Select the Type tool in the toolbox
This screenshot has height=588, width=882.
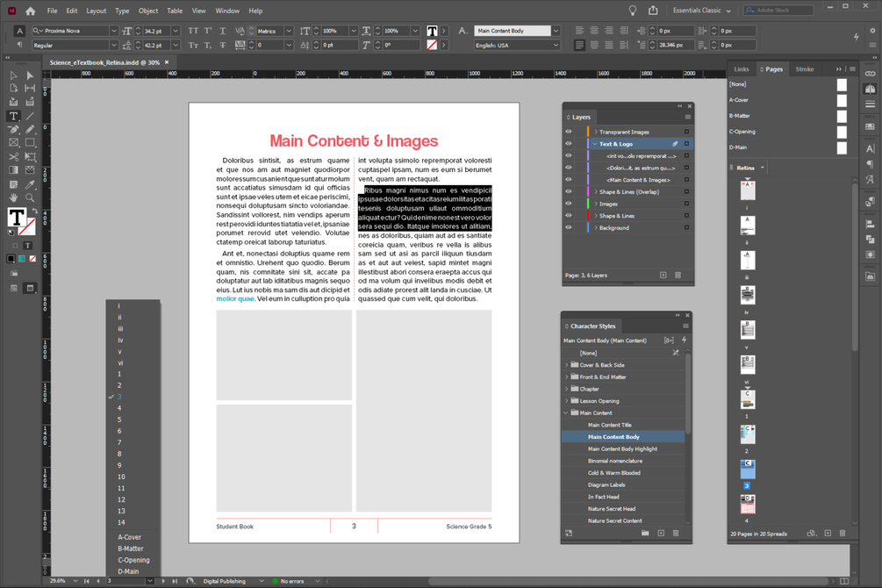click(x=13, y=116)
